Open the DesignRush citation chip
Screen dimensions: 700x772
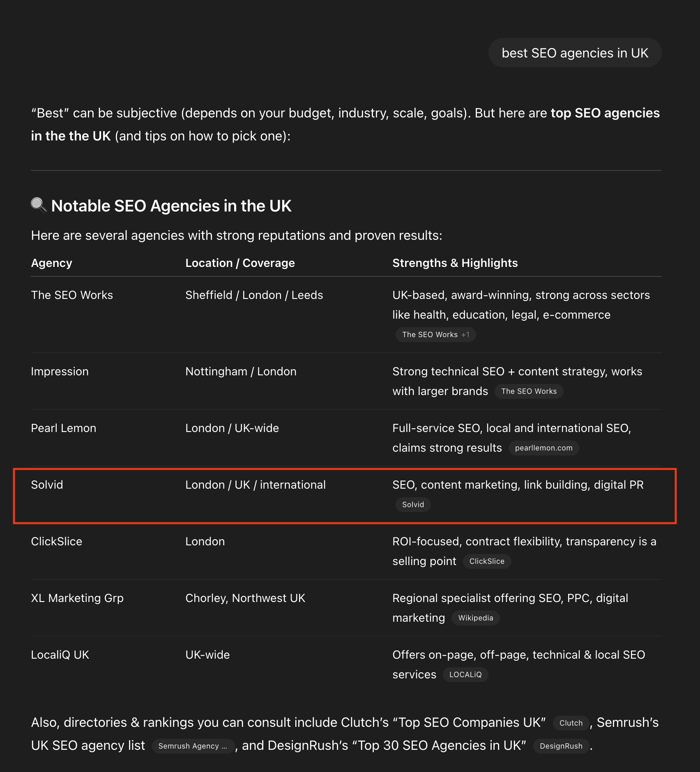pos(561,746)
